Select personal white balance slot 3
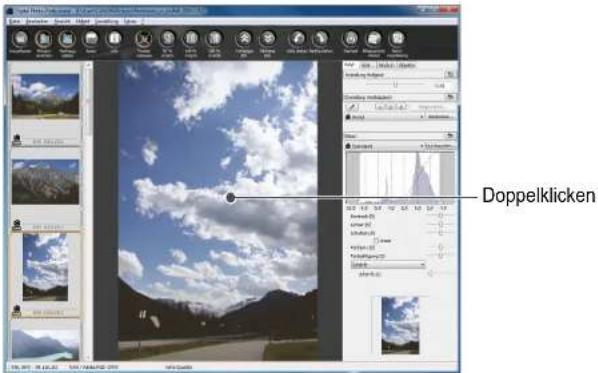Viewport: 598px width, 373px height. click(400, 107)
